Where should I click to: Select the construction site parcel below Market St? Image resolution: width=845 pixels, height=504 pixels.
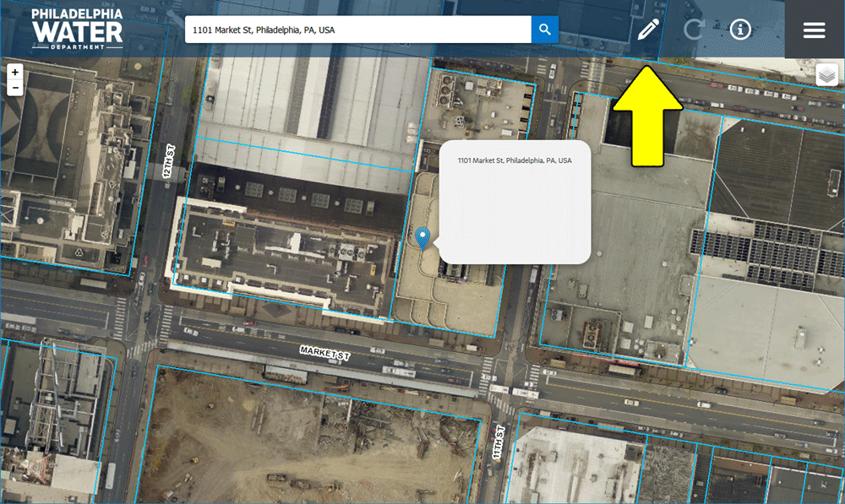313,439
